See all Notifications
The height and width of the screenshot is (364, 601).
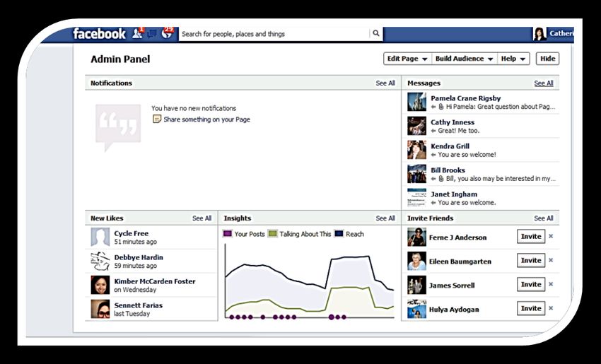coord(385,83)
